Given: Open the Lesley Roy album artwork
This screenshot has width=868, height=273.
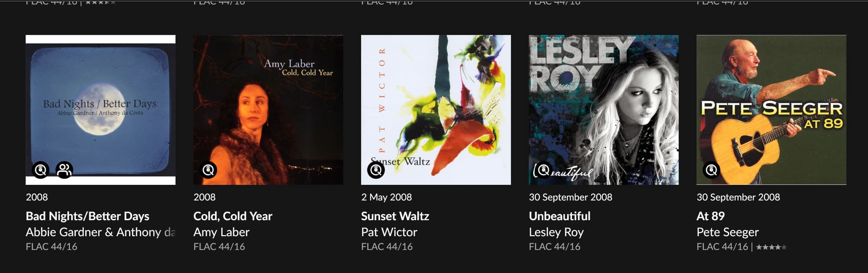Looking at the screenshot, I should click(x=604, y=110).
